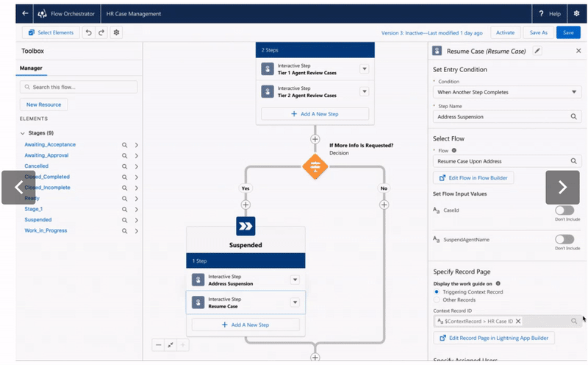Add element above the Decision node
Screen dimensions: 588x365
315,139
